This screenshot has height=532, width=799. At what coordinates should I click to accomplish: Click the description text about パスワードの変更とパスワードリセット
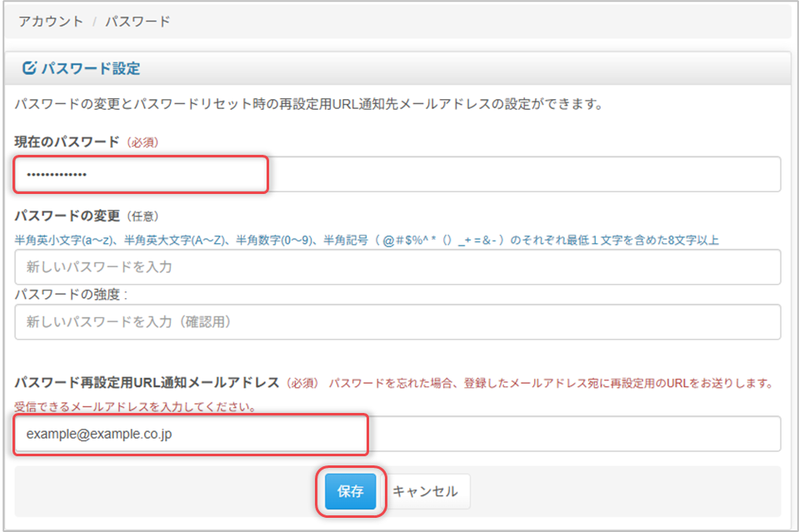pyautogui.click(x=309, y=104)
